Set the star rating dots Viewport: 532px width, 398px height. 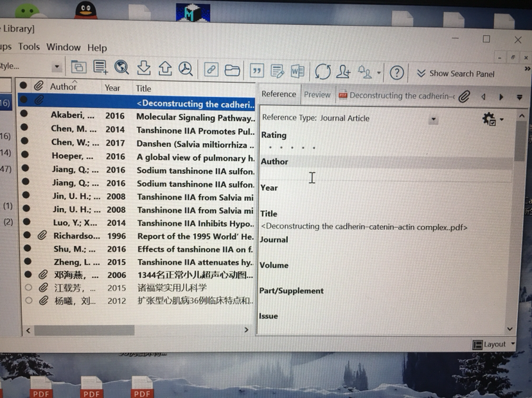(x=292, y=148)
